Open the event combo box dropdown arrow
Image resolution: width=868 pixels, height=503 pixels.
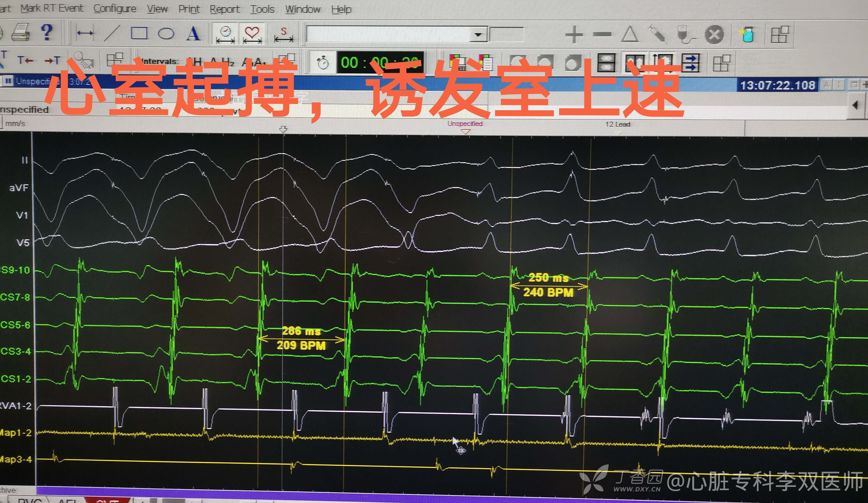click(478, 35)
